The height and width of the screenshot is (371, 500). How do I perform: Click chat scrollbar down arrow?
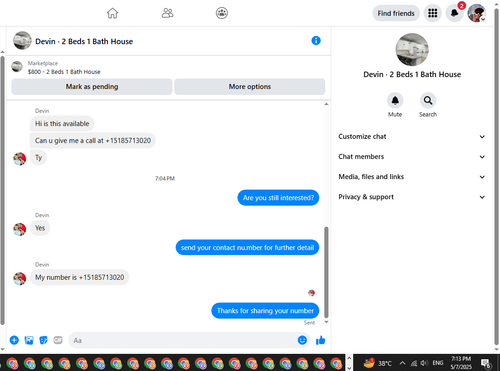(x=326, y=322)
